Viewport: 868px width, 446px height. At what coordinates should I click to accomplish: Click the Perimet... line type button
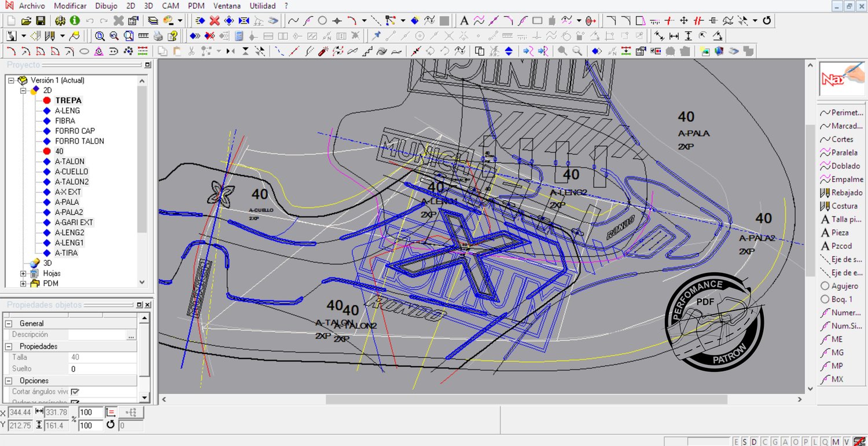click(x=841, y=113)
